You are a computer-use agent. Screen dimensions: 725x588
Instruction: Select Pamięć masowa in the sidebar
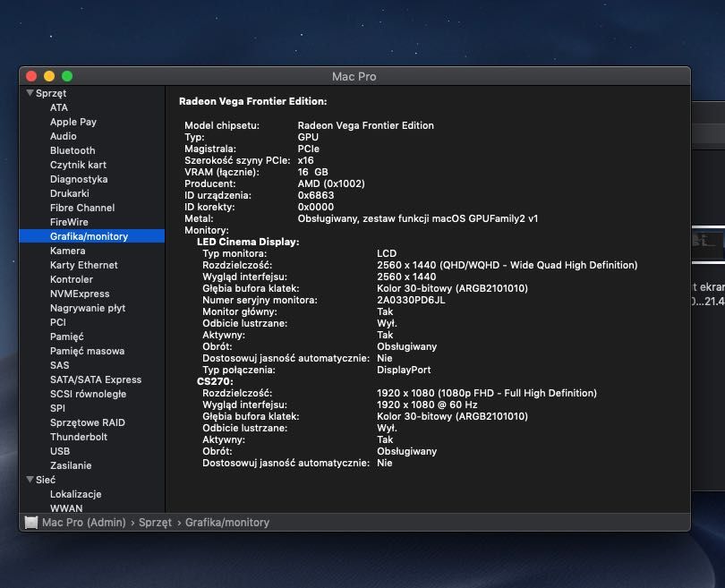[x=87, y=351]
